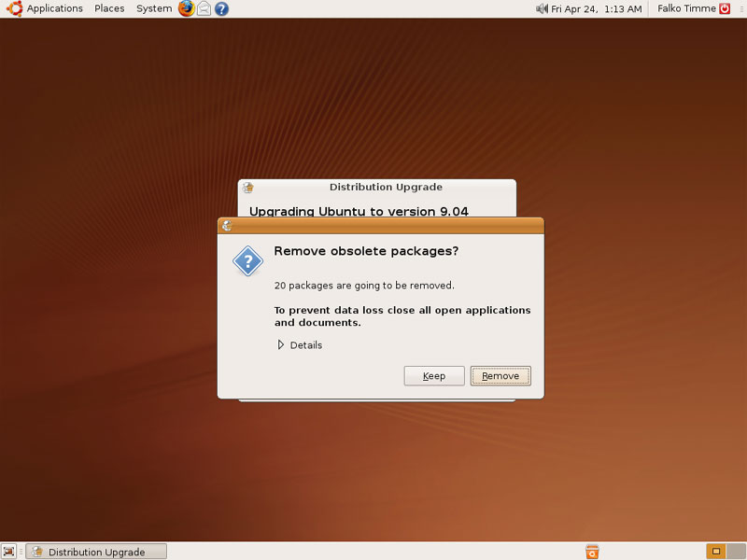Switch to the first workspace
Image resolution: width=747 pixels, height=560 pixels.
pos(715,552)
